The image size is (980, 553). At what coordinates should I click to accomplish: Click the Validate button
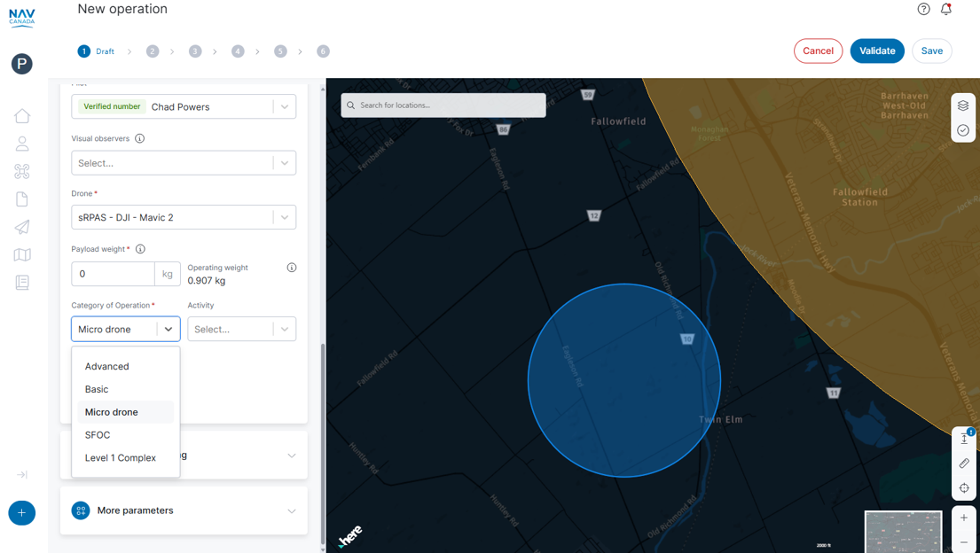click(x=877, y=51)
